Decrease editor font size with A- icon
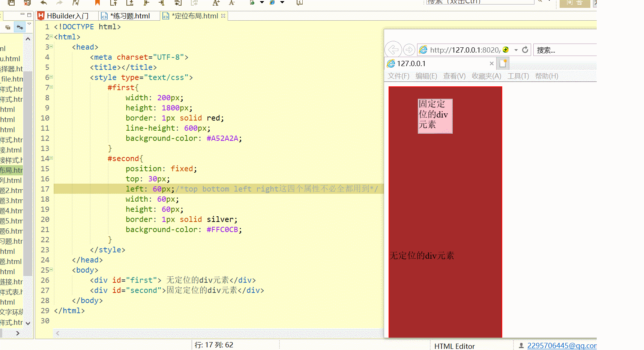This screenshot has width=644, height=350. pyautogui.click(x=232, y=2)
